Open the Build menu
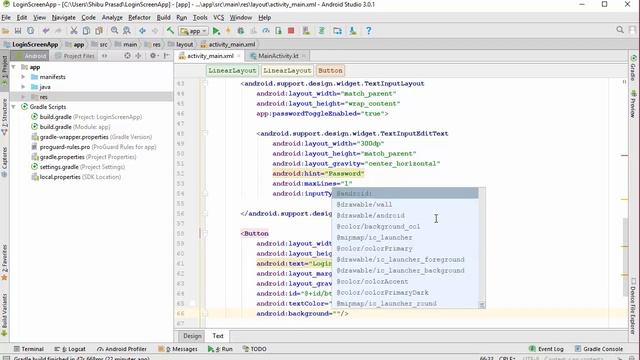The height and width of the screenshot is (360, 640). click(x=163, y=18)
